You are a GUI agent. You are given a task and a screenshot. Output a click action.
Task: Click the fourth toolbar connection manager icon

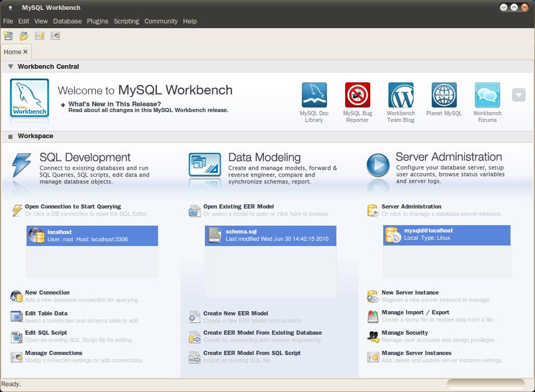55,35
